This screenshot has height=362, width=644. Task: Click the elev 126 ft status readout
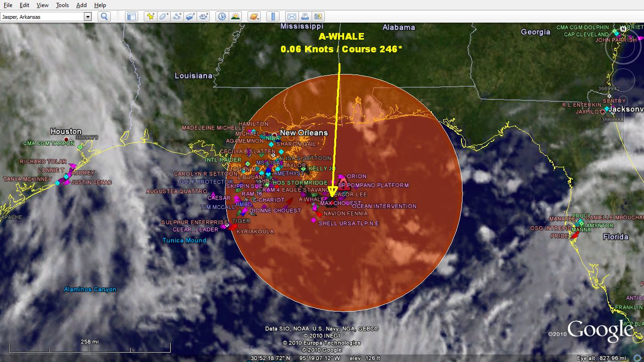click(x=364, y=358)
